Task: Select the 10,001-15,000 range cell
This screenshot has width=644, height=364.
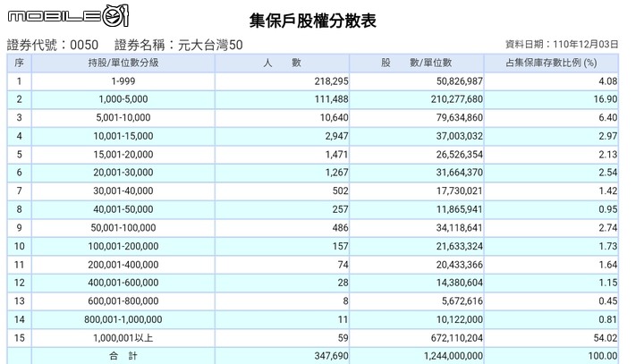Action: click(123, 137)
